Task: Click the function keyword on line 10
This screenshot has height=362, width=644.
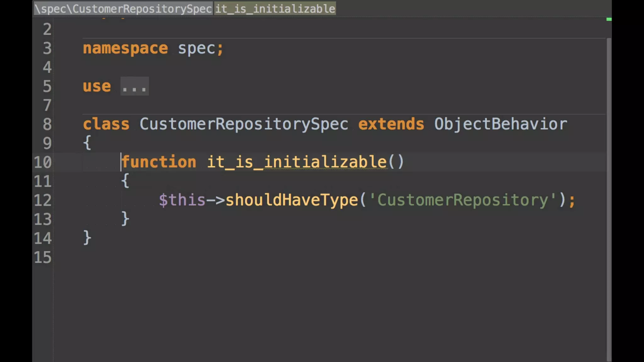Action: (x=159, y=162)
